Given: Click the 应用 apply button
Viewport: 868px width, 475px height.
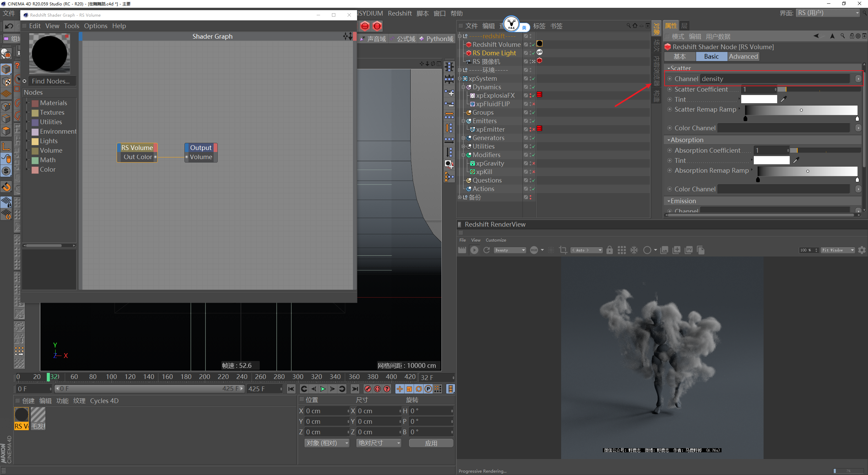Looking at the screenshot, I should 431,443.
